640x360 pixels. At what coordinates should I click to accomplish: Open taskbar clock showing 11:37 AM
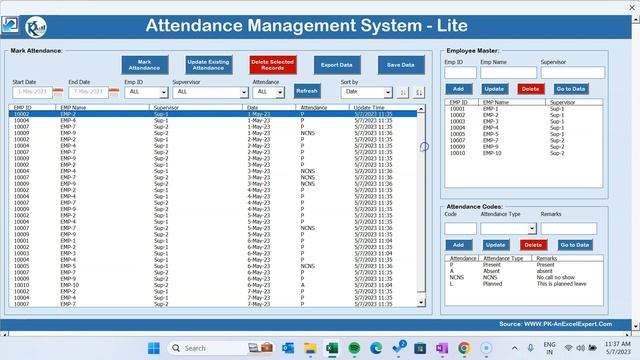pos(618,348)
